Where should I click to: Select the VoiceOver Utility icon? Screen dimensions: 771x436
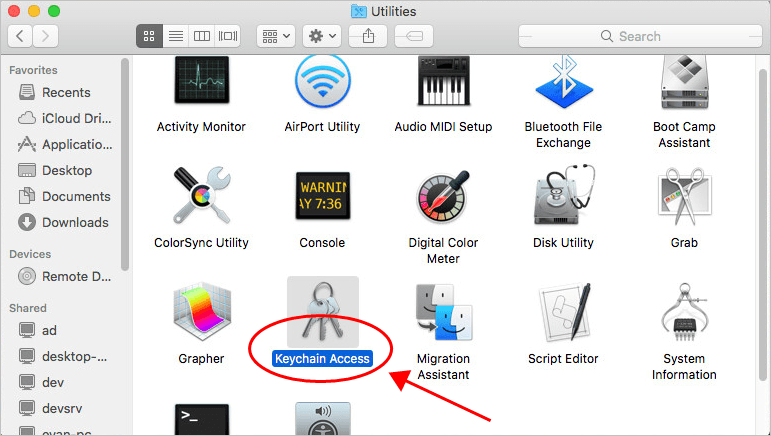pos(323,419)
